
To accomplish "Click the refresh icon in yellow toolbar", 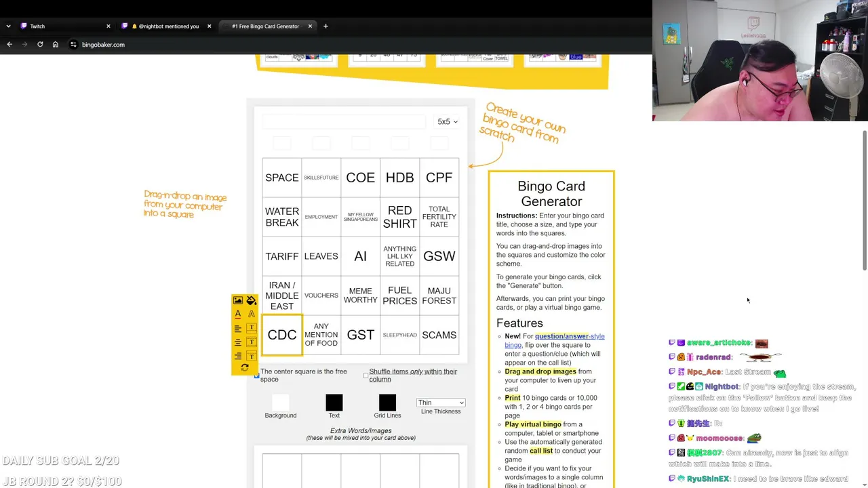I will [245, 368].
